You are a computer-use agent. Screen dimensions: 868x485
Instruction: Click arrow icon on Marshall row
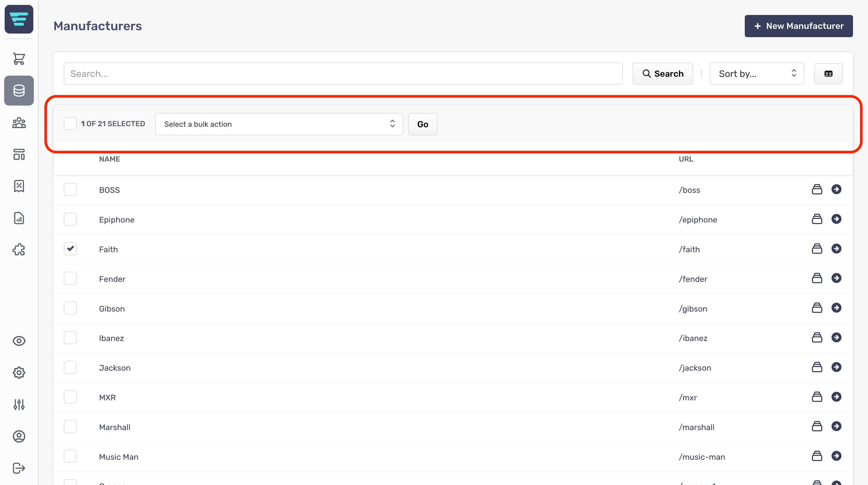(836, 426)
